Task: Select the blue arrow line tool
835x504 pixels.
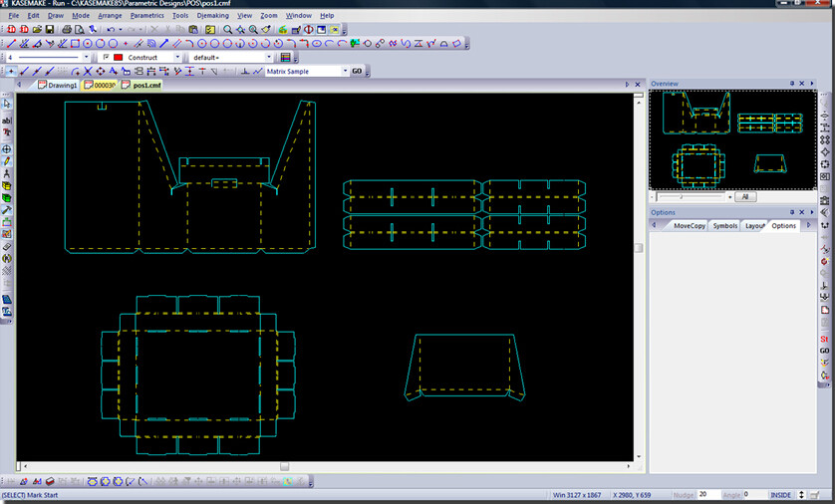Action: pyautogui.click(x=164, y=43)
